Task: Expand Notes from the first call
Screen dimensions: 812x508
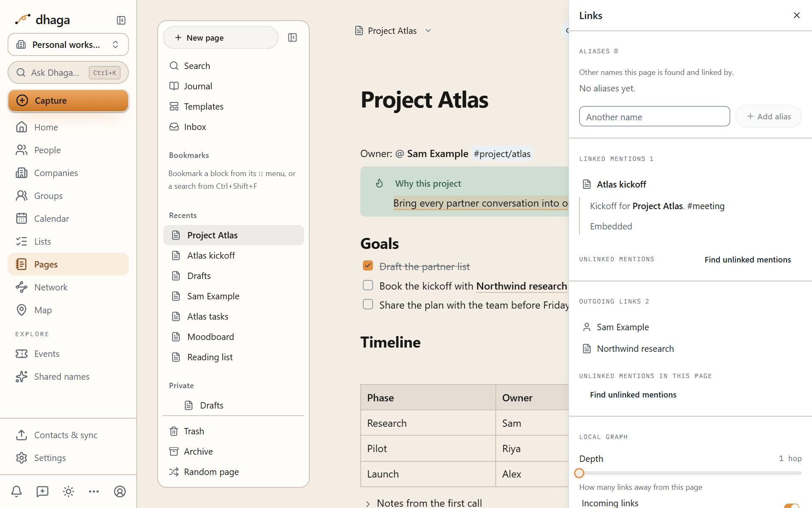Action: click(x=368, y=503)
